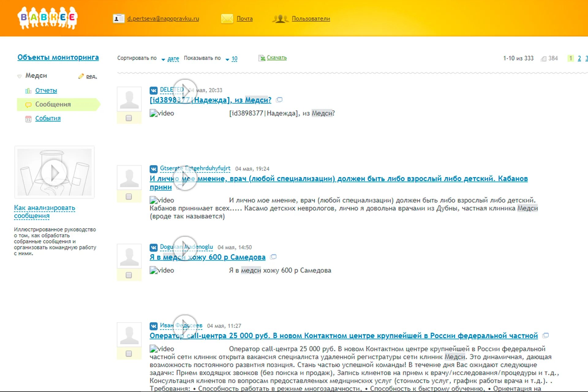Click the ред. edit link

pos(92,76)
